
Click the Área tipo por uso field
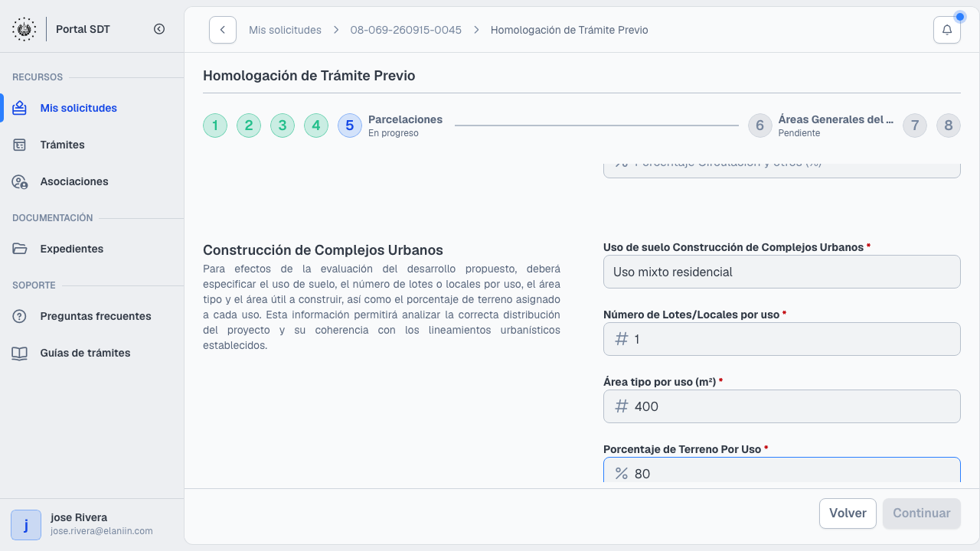782,406
